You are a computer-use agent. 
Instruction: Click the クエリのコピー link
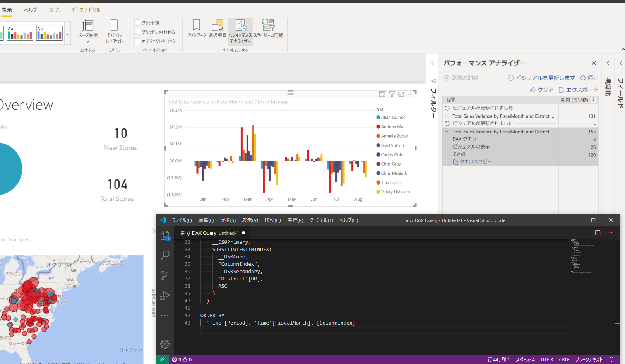tap(472, 162)
